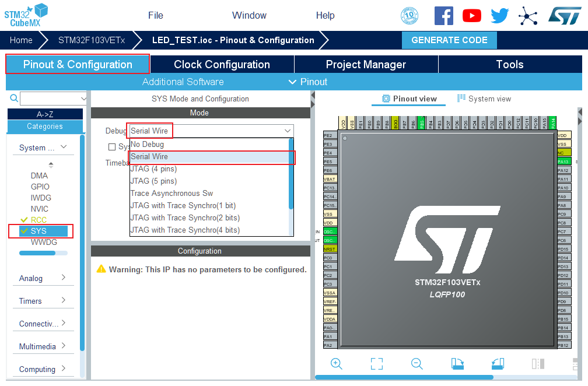The height and width of the screenshot is (386, 588).
Task: Expand the Timers category
Action: [64, 300]
